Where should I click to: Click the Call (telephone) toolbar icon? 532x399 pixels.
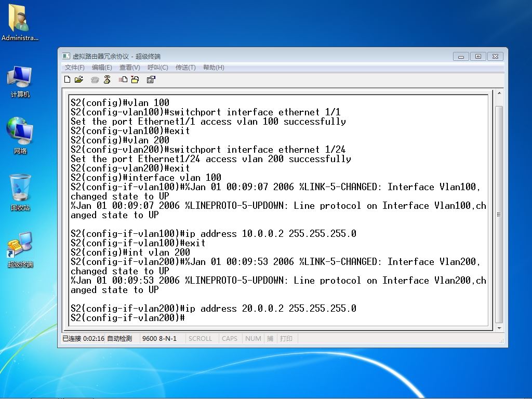pyautogui.click(x=95, y=79)
